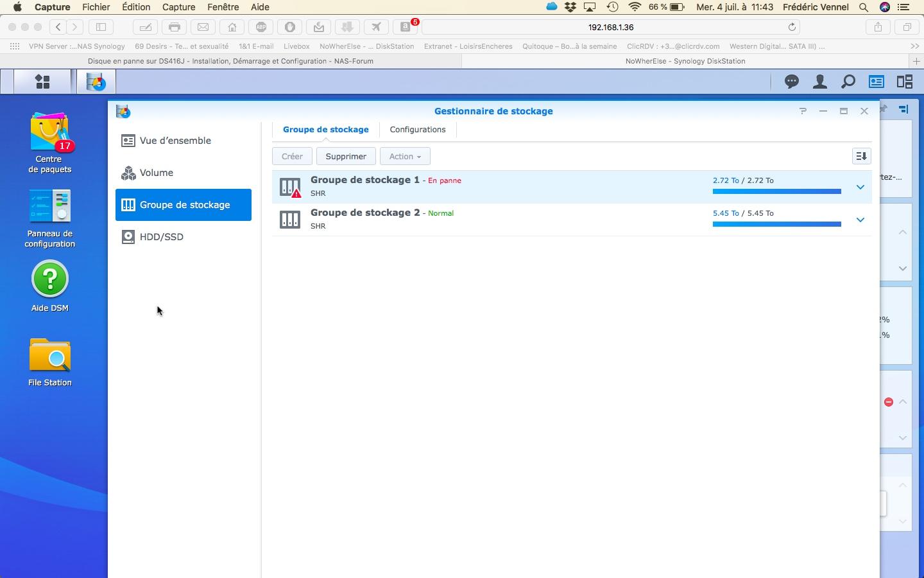Click the Supprimer button
This screenshot has height=578, width=924.
click(x=346, y=156)
